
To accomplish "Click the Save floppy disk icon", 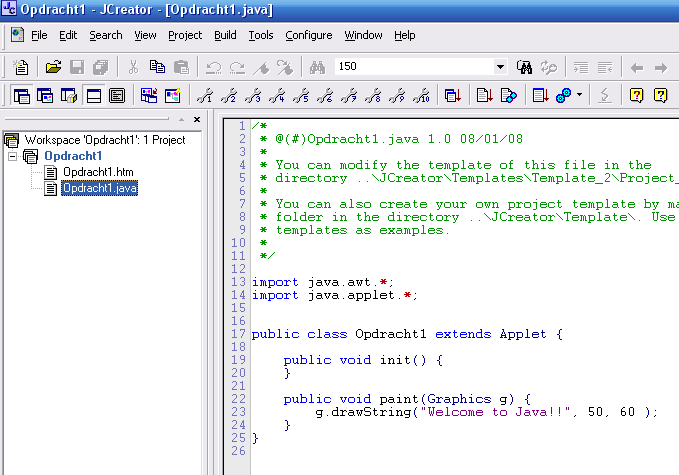I will pyautogui.click(x=77, y=68).
